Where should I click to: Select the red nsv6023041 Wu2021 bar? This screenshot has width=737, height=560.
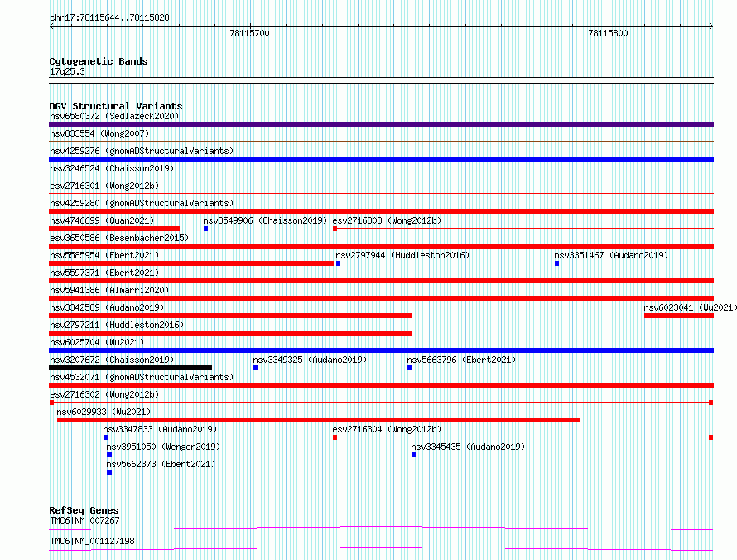tap(679, 316)
